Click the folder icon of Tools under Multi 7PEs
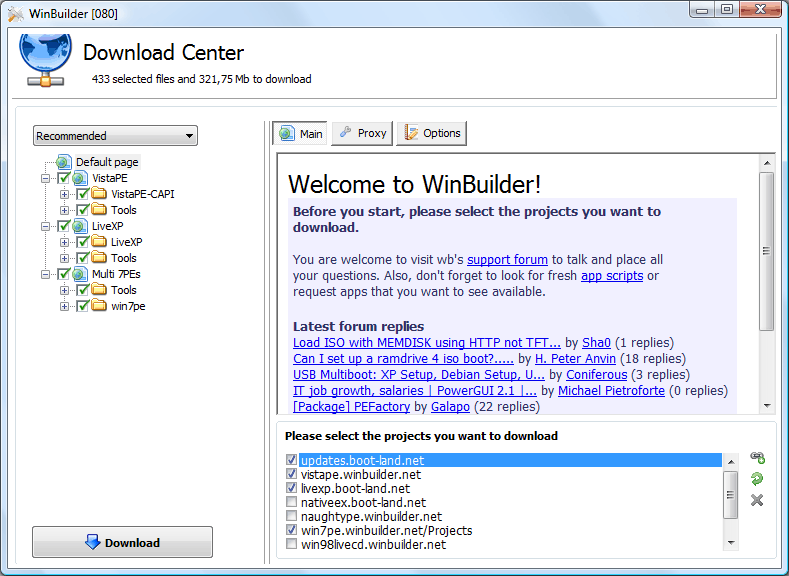The height and width of the screenshot is (576, 789). (x=99, y=289)
